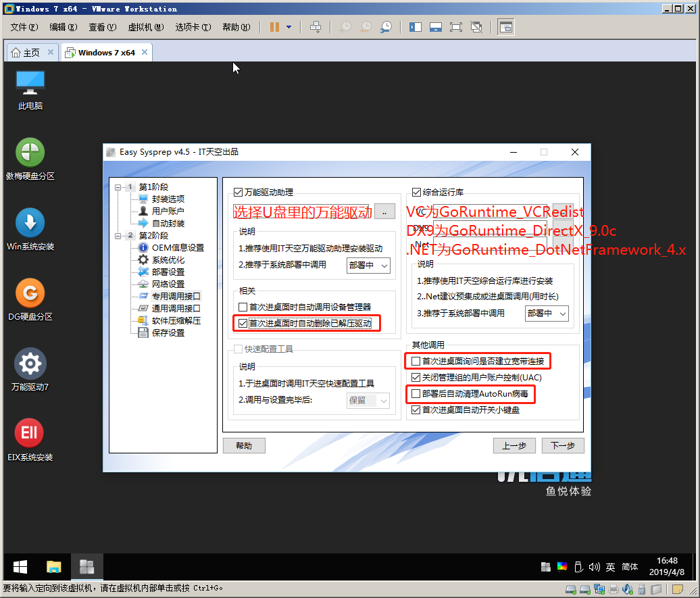Screen dimensions: 700x598
Task: Enter full screen mode icon
Action: 456,27
